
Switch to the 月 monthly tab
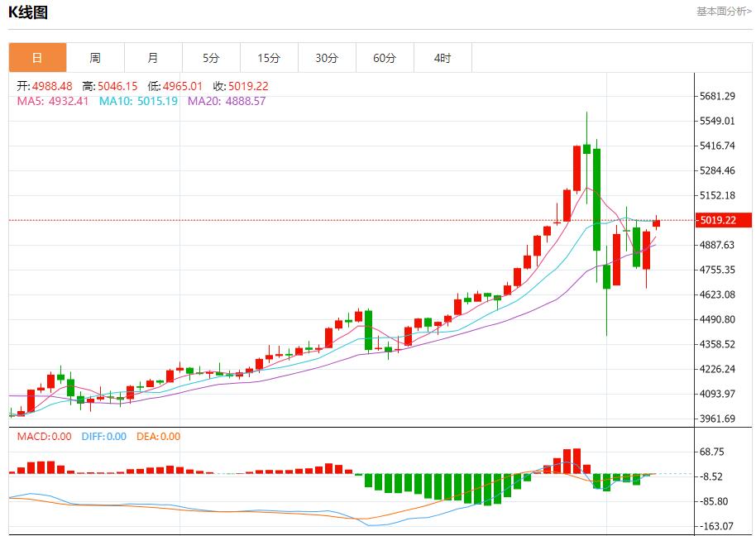[x=153, y=58]
